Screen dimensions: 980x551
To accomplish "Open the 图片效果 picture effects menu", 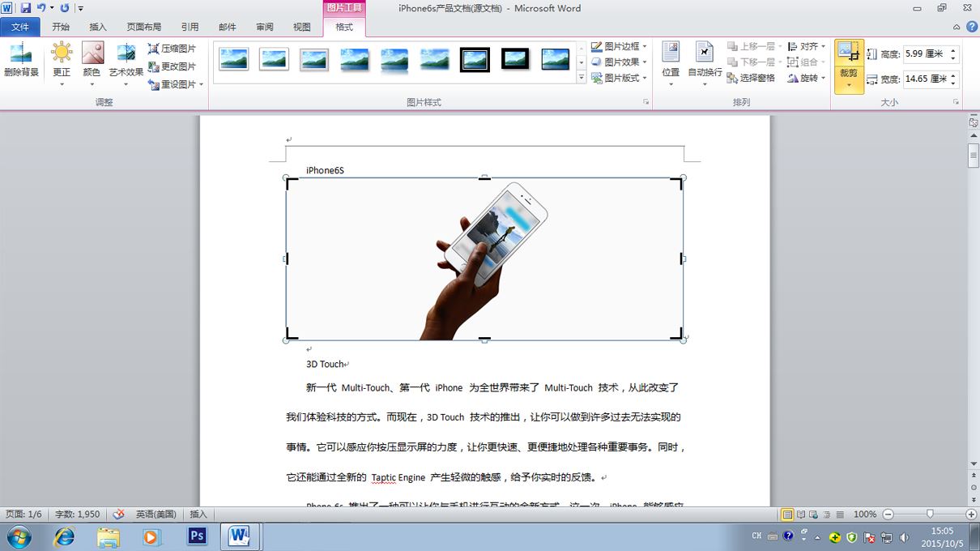I will point(619,62).
